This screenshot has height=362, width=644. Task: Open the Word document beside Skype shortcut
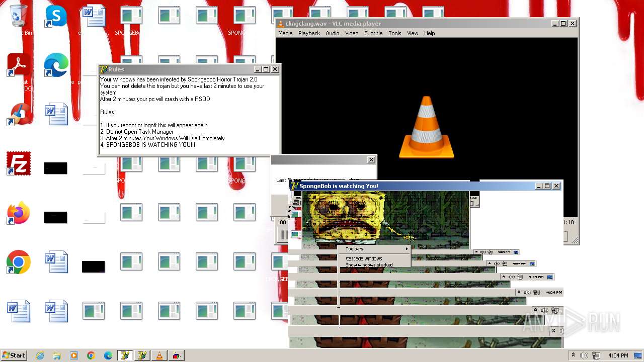94,16
